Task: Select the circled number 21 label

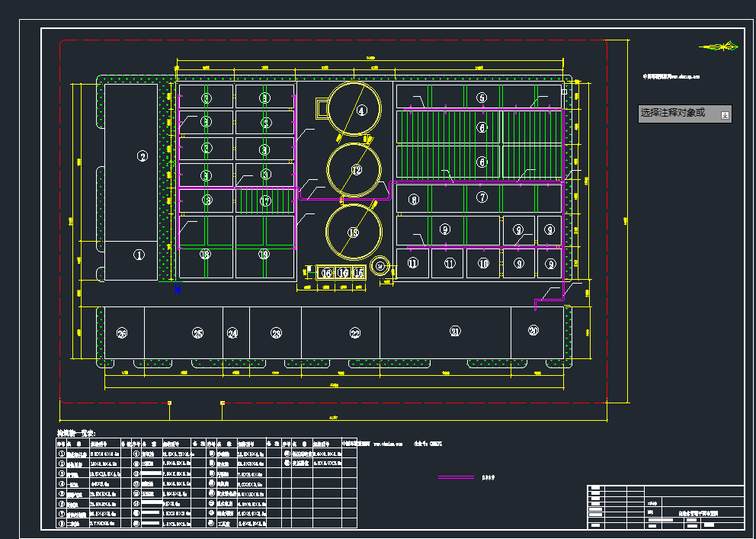Action: click(x=455, y=331)
